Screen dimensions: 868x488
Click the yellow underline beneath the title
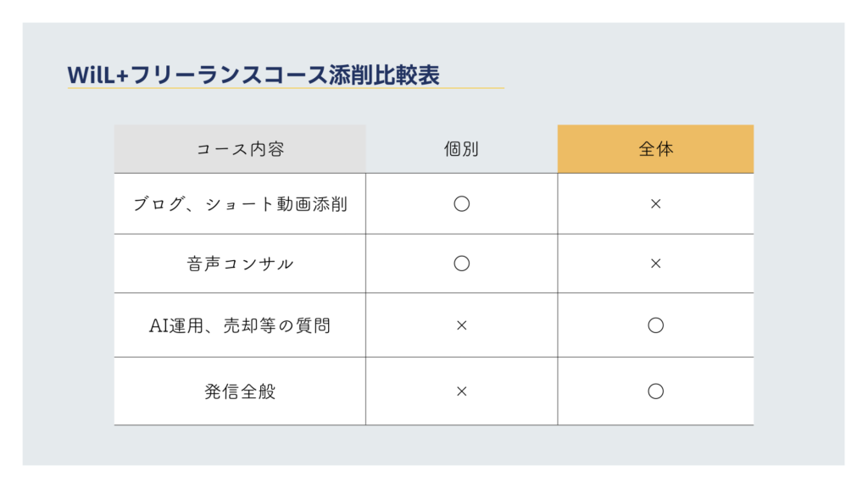click(x=286, y=88)
